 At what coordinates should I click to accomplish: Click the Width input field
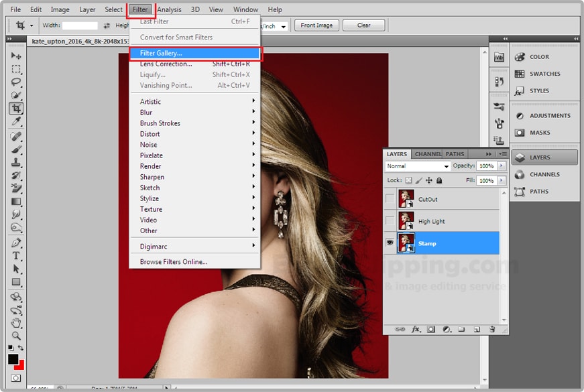(x=80, y=25)
